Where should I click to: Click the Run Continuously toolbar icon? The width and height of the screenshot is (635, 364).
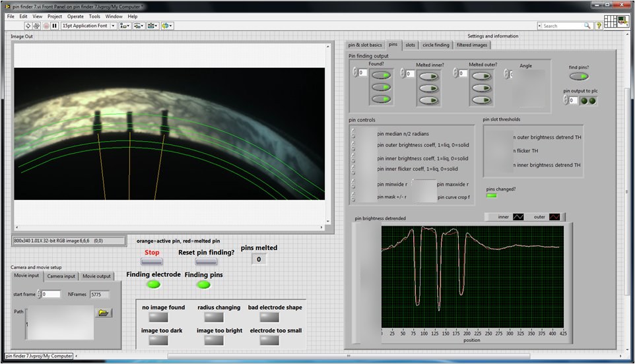pyautogui.click(x=36, y=26)
